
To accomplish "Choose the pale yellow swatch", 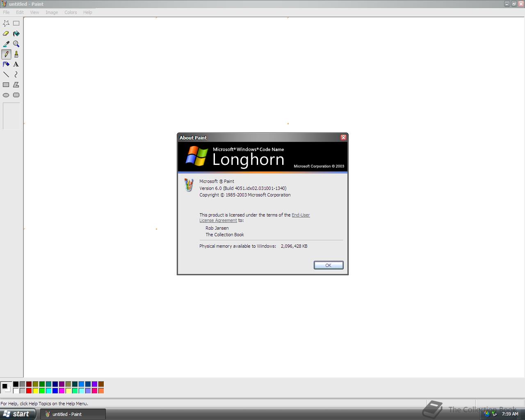I will (x=68, y=391).
